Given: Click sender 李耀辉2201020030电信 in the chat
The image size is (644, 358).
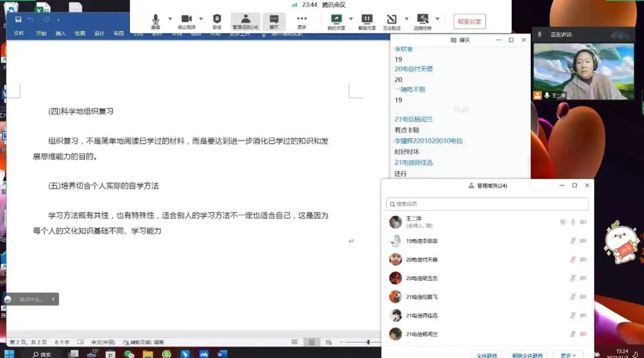Looking at the screenshot, I should pos(428,141).
